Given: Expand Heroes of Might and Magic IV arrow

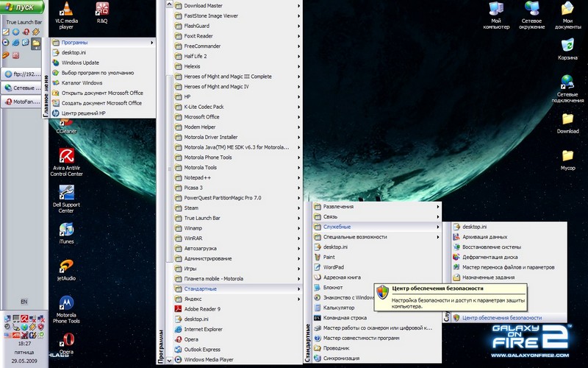Looking at the screenshot, I should point(299,87).
